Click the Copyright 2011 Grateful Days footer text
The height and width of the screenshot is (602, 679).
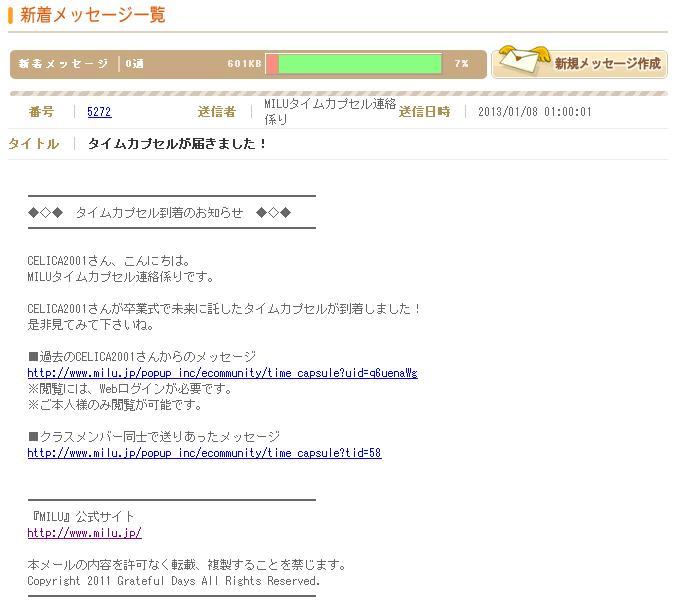(173, 581)
